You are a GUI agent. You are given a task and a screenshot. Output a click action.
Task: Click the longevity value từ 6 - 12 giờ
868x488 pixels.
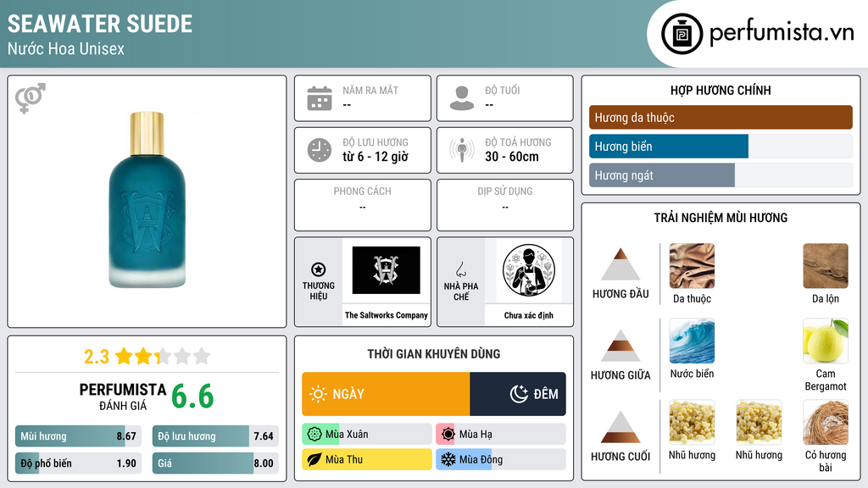[376, 157]
